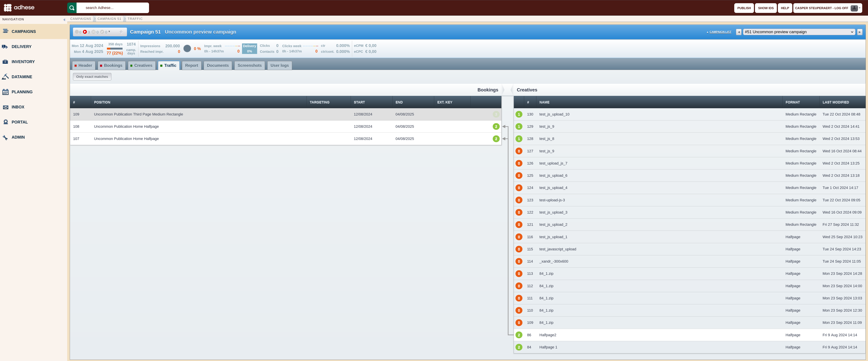The height and width of the screenshot is (361, 868).
Task: Switch to the Creatives tab
Action: click(142, 66)
